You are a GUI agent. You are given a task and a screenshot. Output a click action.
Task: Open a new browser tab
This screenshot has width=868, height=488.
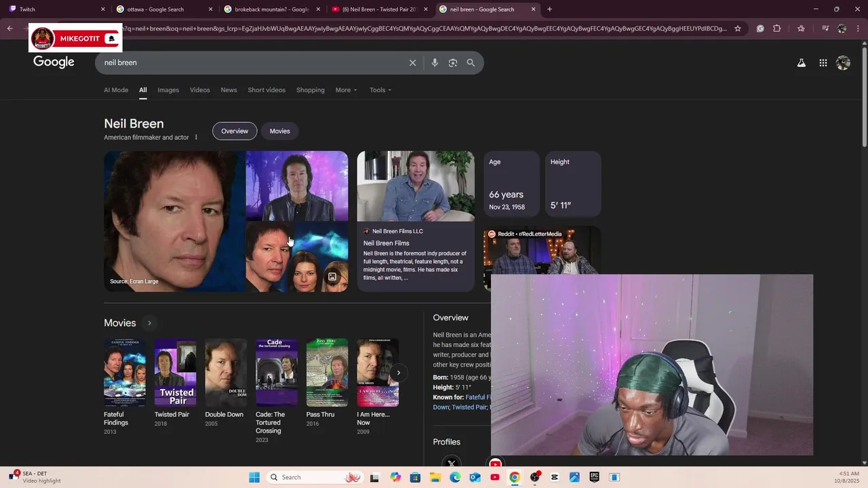(549, 9)
